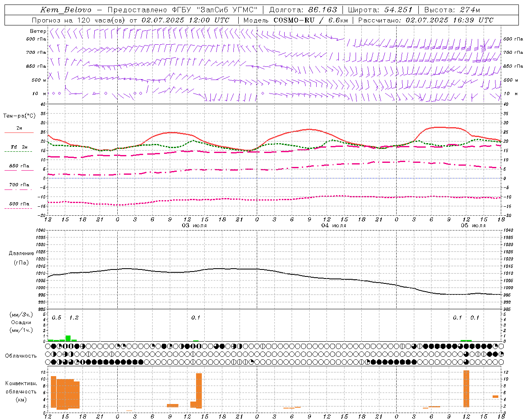Click the Ветер panel label
Image resolution: width=525 pixels, height=420 pixels.
point(38,31)
